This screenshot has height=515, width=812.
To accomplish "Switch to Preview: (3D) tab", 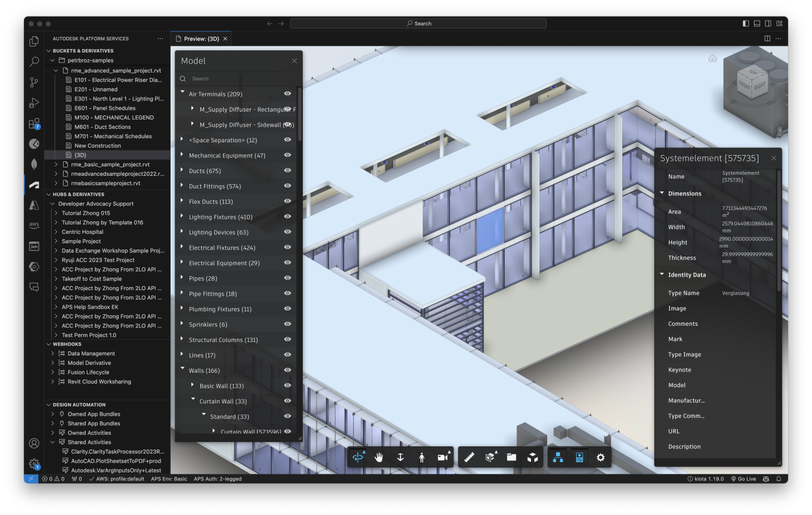I will coord(201,39).
